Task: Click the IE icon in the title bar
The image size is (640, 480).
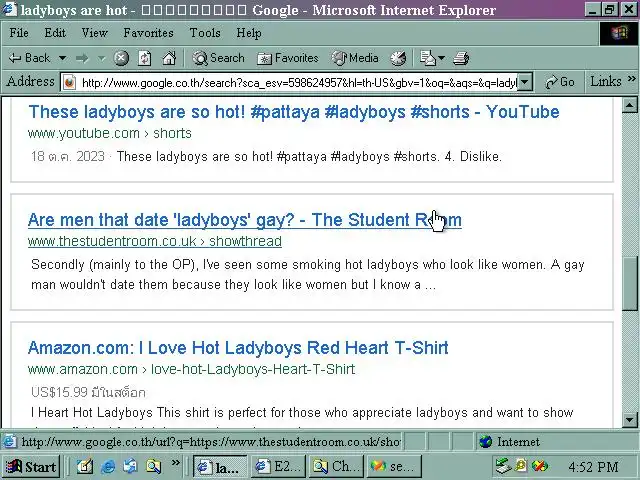Action: [9, 9]
